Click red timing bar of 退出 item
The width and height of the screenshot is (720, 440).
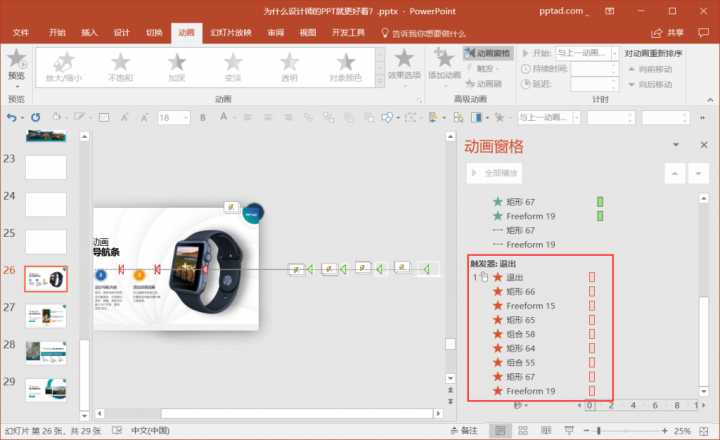click(x=592, y=277)
